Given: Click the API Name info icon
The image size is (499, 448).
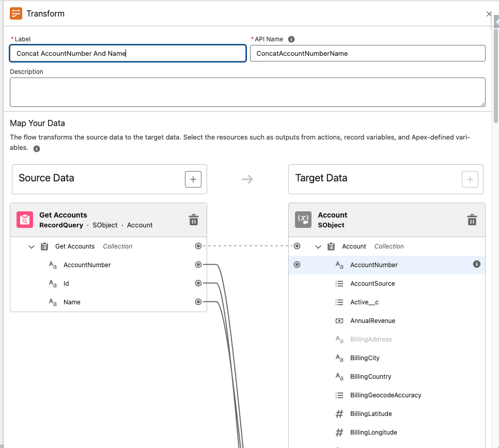Looking at the screenshot, I should click(291, 39).
